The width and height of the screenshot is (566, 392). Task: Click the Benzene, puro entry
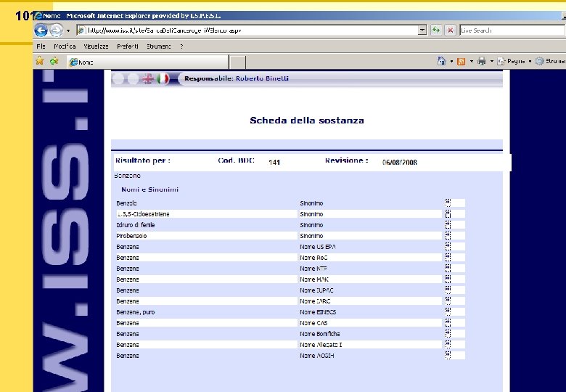pyautogui.click(x=136, y=312)
